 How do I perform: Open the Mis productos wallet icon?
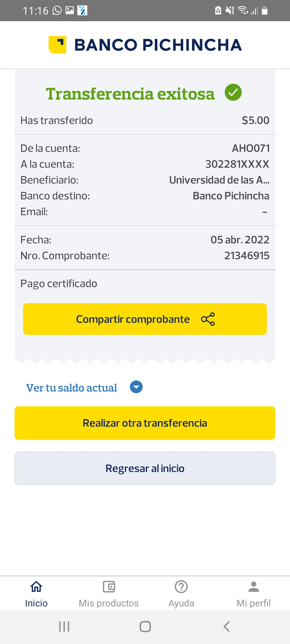click(x=109, y=587)
